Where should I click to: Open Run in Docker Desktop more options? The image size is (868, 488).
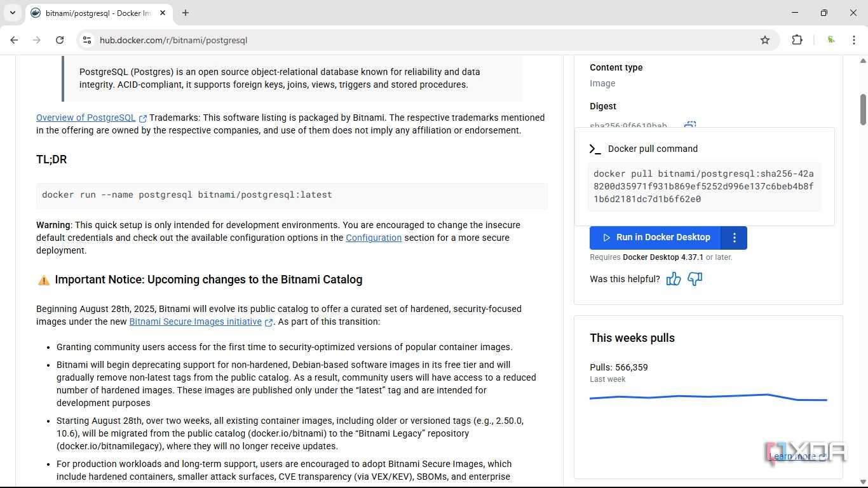click(x=735, y=238)
